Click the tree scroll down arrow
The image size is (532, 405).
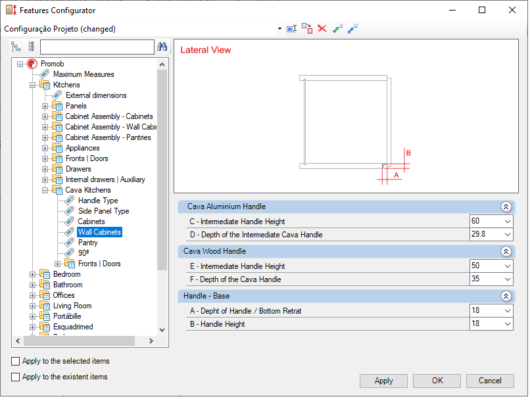162,329
